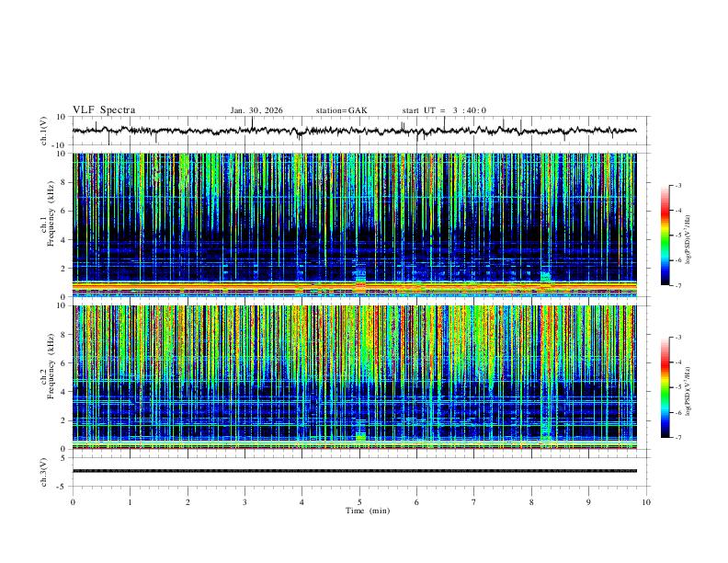Click the "ch.2 Frequency (kHz)" axis label
Image resolution: width=728 pixels, height=563 pixels.
(48, 366)
